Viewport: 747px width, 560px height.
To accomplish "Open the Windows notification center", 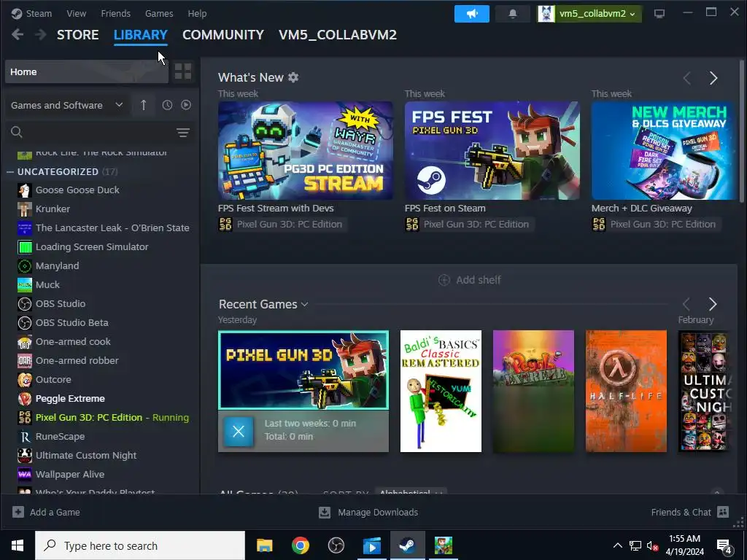I will point(724,546).
